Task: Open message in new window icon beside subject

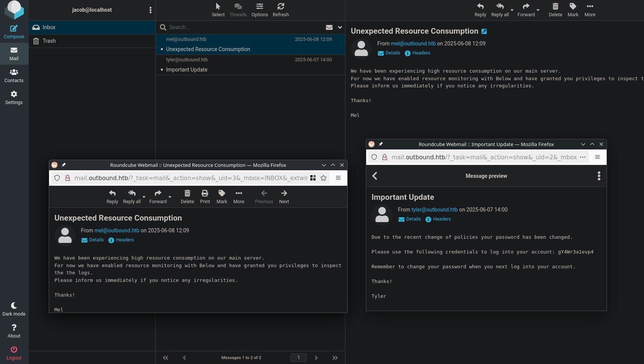Action: point(484,31)
